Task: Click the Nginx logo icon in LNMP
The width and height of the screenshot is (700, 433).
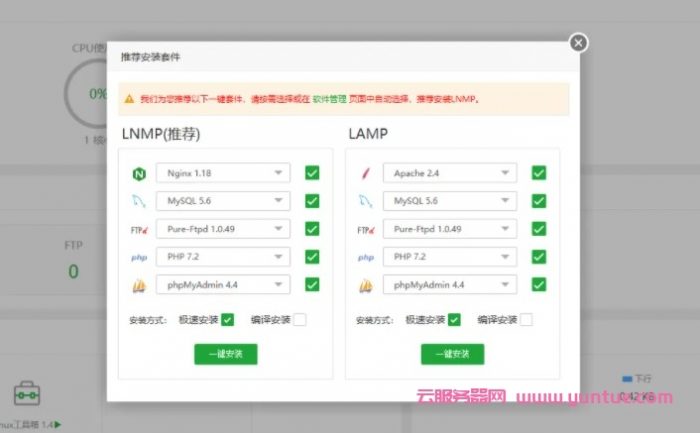Action: 138,173
